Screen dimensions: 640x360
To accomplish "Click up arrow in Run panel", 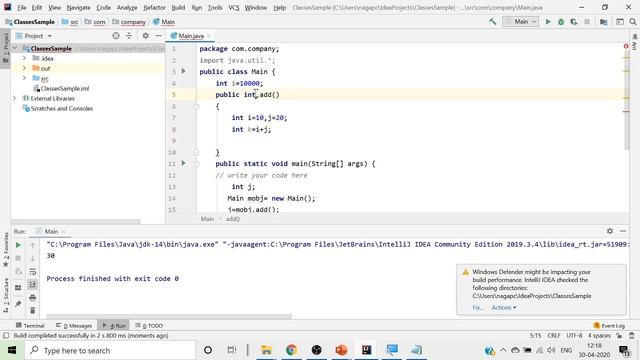I will (x=33, y=245).
